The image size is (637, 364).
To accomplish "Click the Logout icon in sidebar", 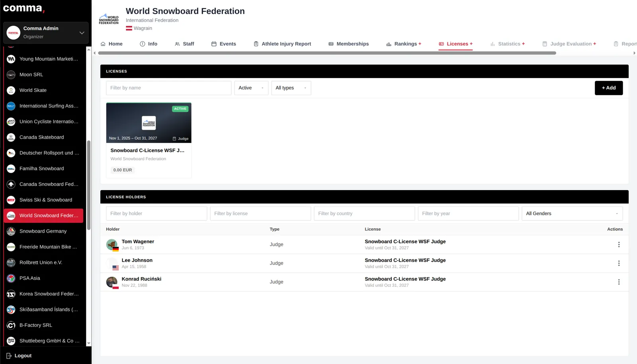I will point(9,356).
